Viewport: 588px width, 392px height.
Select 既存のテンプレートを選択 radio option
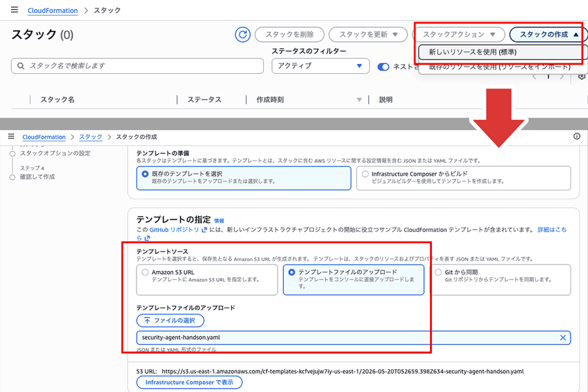244,178
